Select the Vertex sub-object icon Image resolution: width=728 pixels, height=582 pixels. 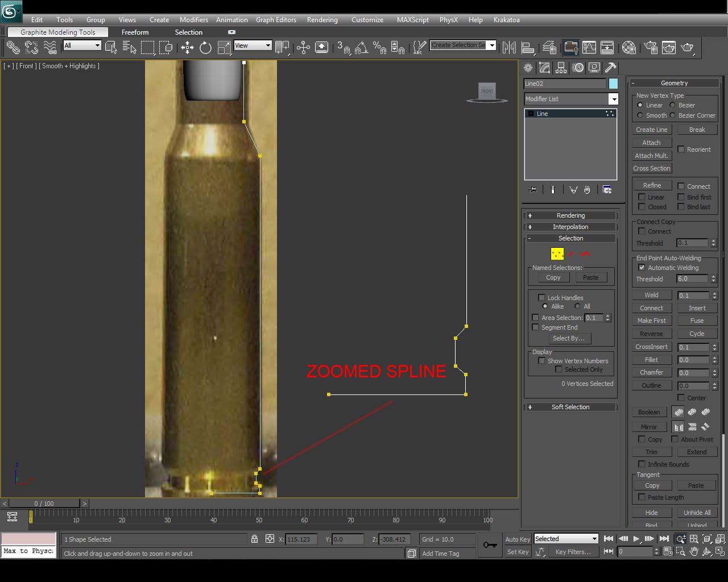click(557, 253)
